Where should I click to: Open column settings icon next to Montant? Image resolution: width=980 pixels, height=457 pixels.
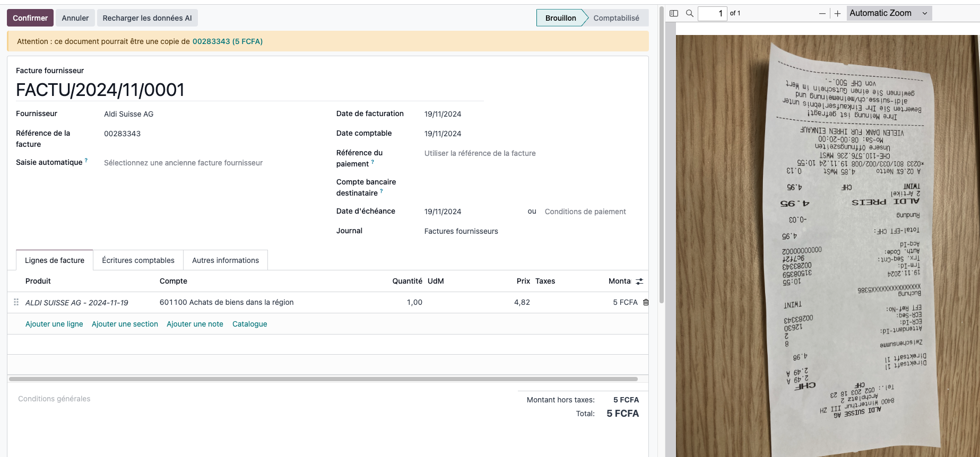(639, 282)
